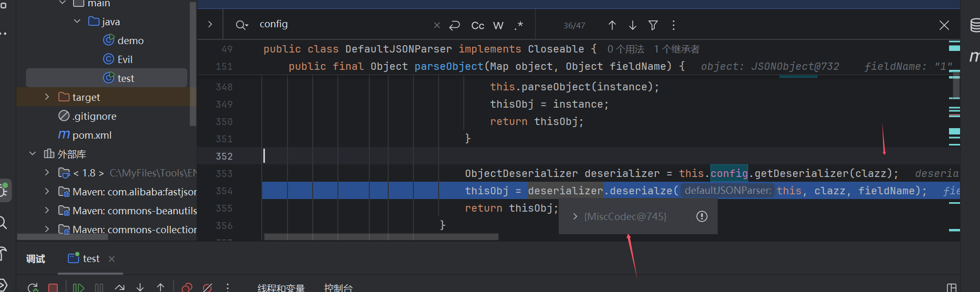Expand Maven: commons-beanutils library
The height and width of the screenshot is (292, 980).
pos(47,210)
